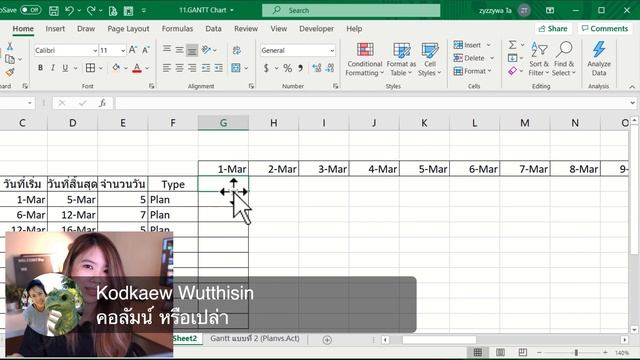640x360 pixels.
Task: Switch to Page Layout view icon
Action: pos(500,352)
